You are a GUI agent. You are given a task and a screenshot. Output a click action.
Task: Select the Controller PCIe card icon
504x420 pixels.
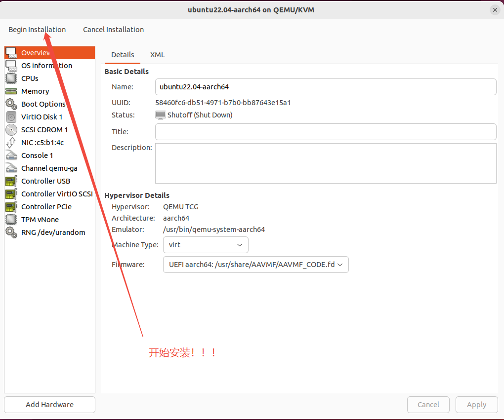[11, 207]
